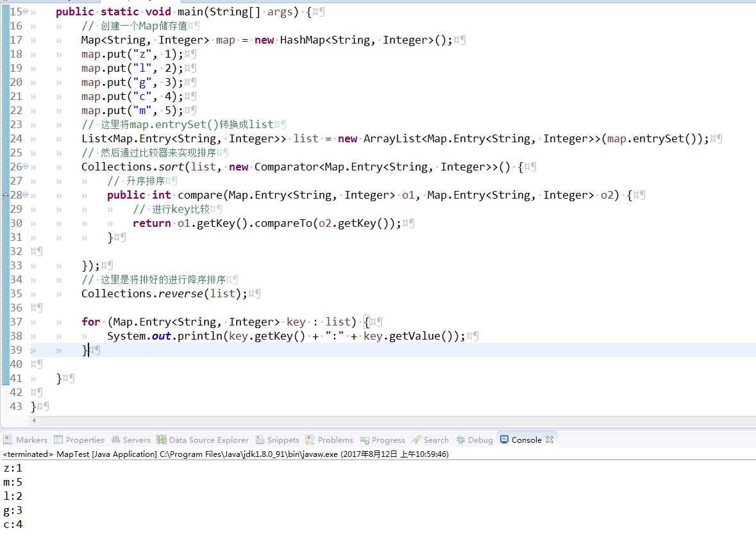Viewport: 756px width, 537px height.
Task: Switch to the Debug tab
Action: click(475, 440)
